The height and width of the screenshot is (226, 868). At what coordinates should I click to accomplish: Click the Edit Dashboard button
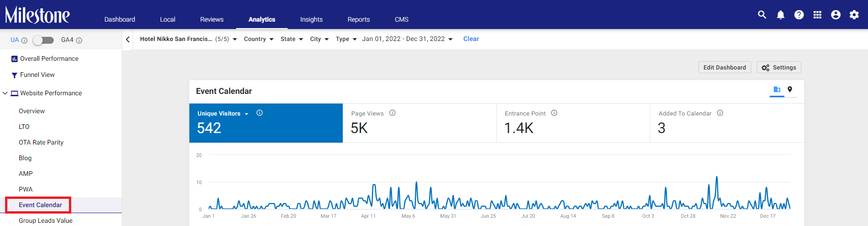point(725,67)
